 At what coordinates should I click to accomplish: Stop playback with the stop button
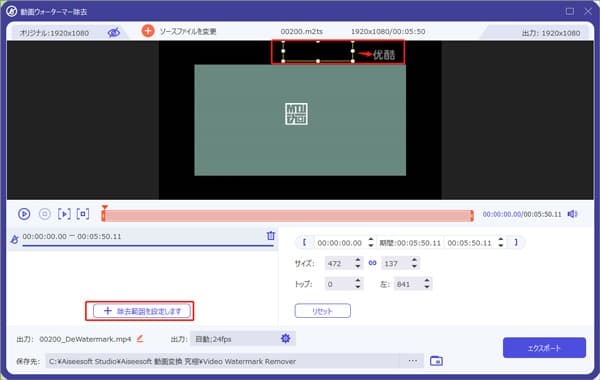click(x=45, y=214)
